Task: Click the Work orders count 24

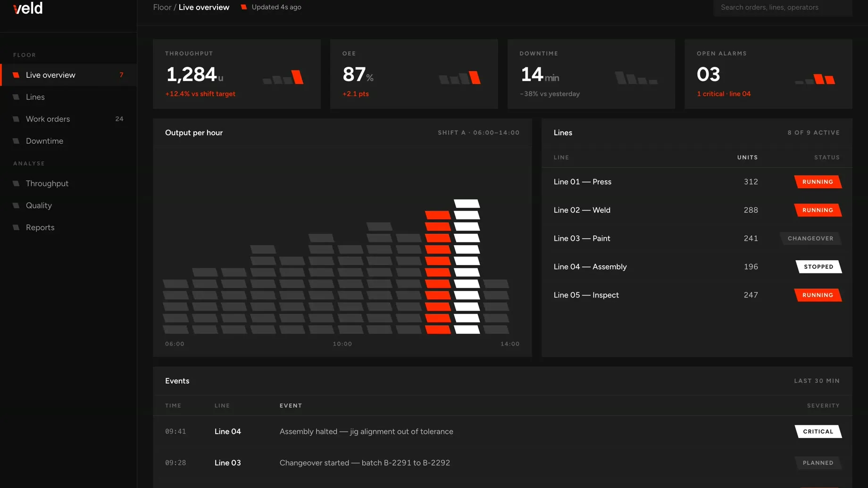Action: coord(119,119)
